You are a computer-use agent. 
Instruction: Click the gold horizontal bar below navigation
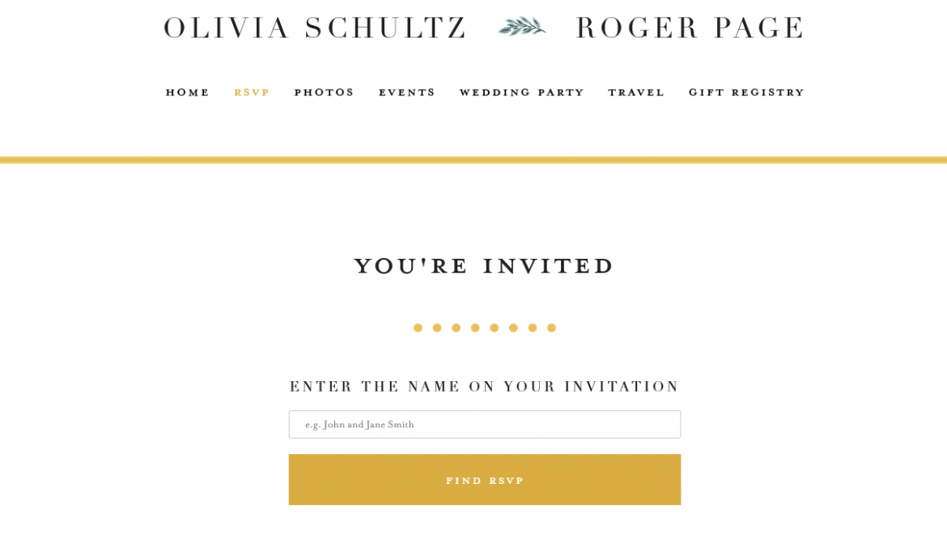coord(473,159)
